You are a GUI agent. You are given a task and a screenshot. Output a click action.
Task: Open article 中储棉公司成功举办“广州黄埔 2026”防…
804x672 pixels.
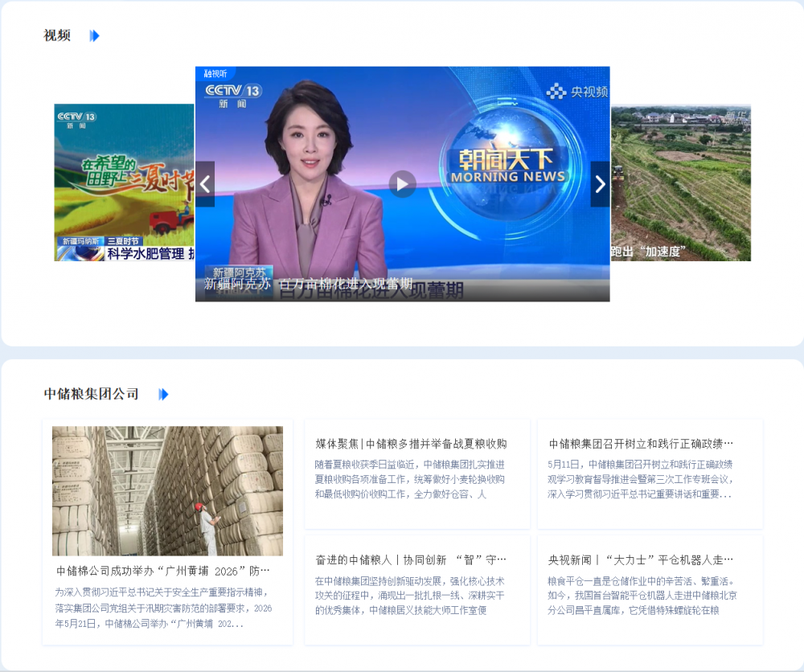click(163, 571)
